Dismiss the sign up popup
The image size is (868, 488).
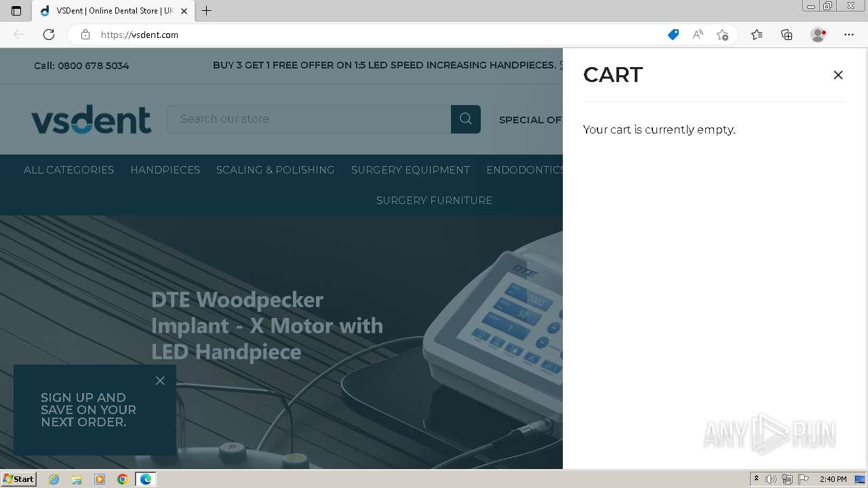click(160, 381)
